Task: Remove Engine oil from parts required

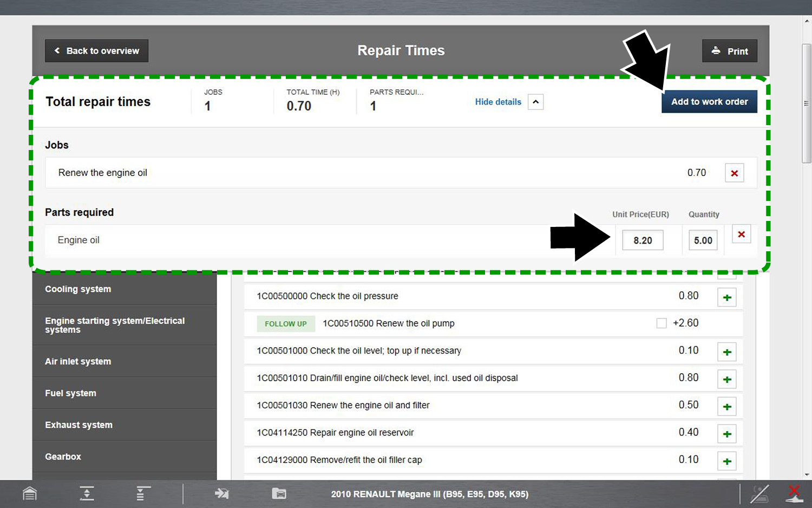Action: point(741,234)
